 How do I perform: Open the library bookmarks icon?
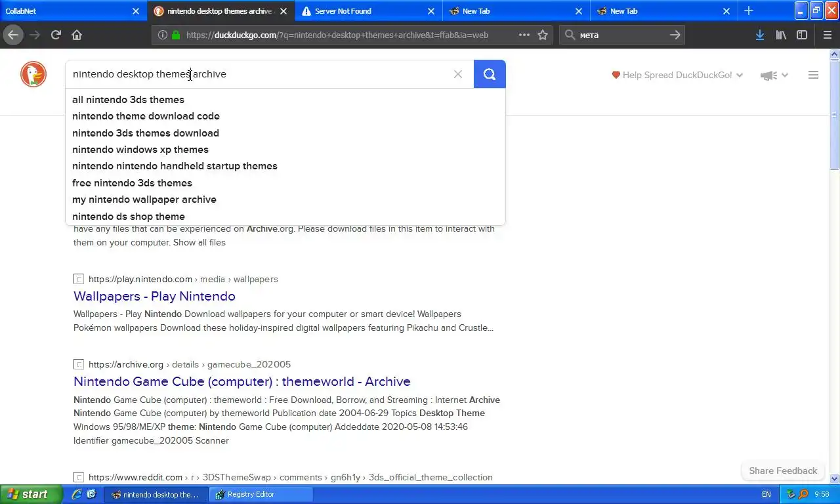coord(781,35)
